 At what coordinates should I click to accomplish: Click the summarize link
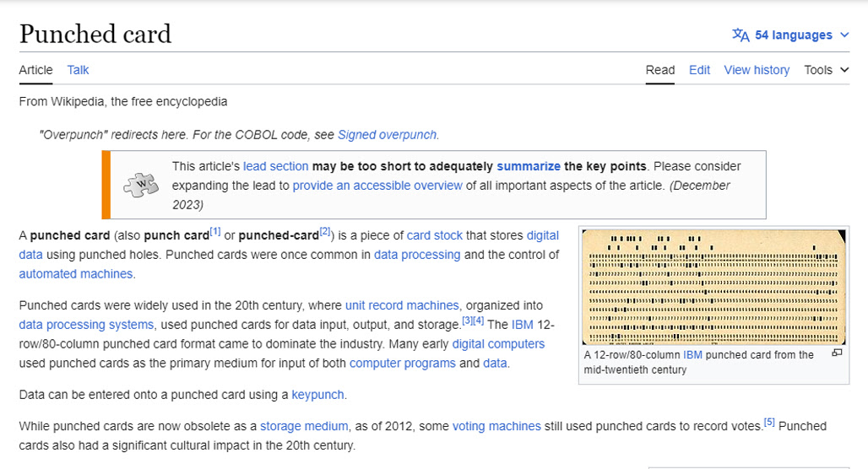(528, 166)
